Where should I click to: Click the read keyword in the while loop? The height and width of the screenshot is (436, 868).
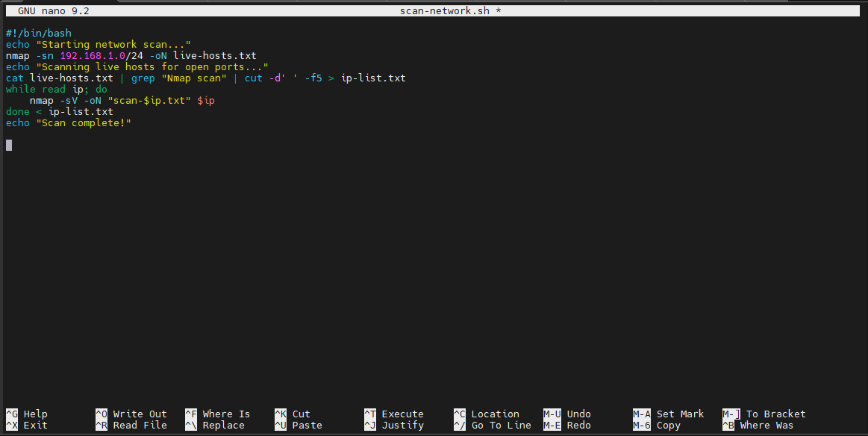point(54,89)
